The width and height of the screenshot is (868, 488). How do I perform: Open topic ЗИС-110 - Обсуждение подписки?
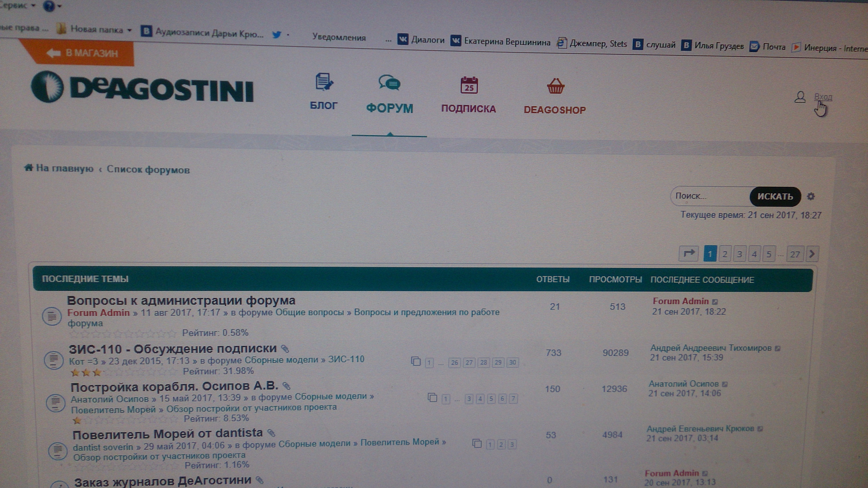pos(172,349)
